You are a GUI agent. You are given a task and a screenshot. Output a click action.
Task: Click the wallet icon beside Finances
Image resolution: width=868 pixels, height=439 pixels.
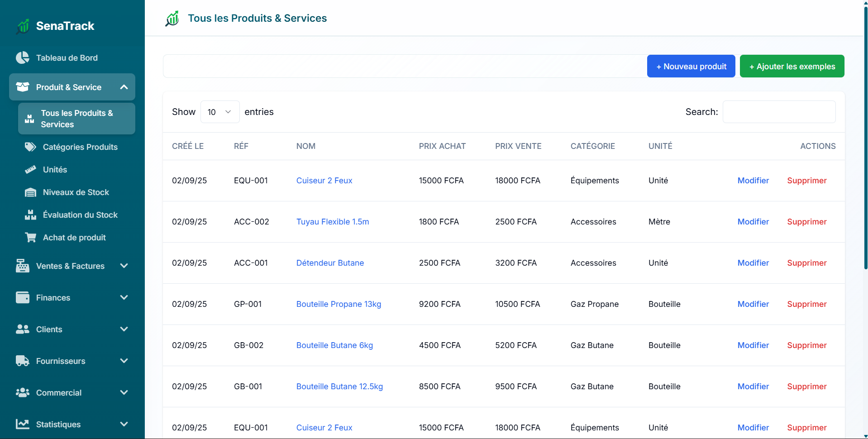[22, 298]
